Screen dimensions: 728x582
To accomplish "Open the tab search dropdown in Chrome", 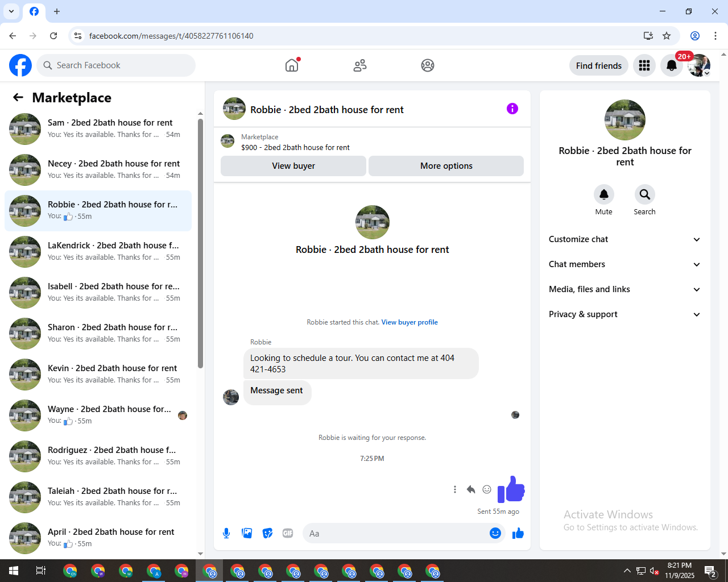I will point(11,11).
